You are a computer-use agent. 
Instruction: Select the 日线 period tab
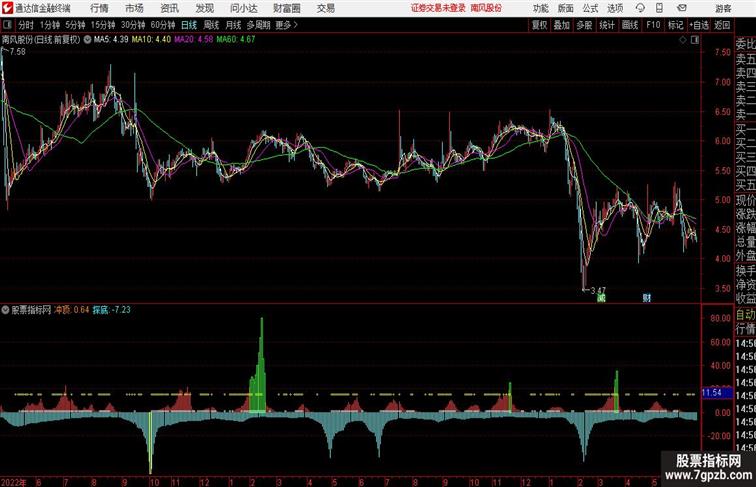[x=189, y=25]
